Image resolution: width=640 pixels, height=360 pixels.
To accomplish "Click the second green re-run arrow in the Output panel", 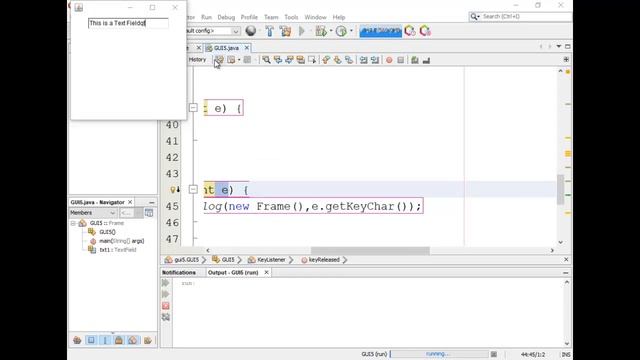I will coord(166,294).
